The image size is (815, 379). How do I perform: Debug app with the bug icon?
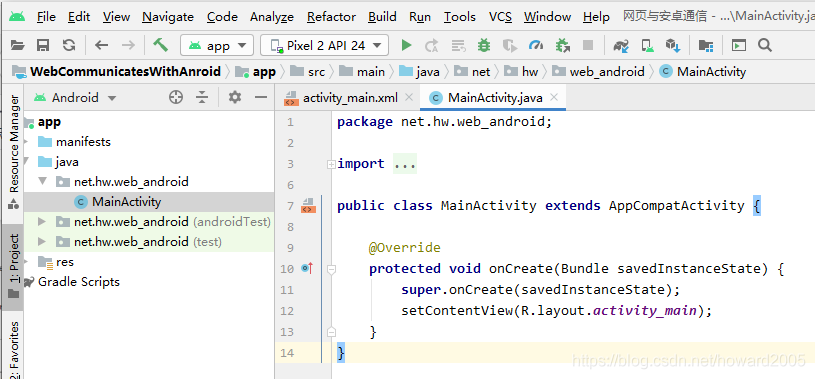tap(484, 45)
